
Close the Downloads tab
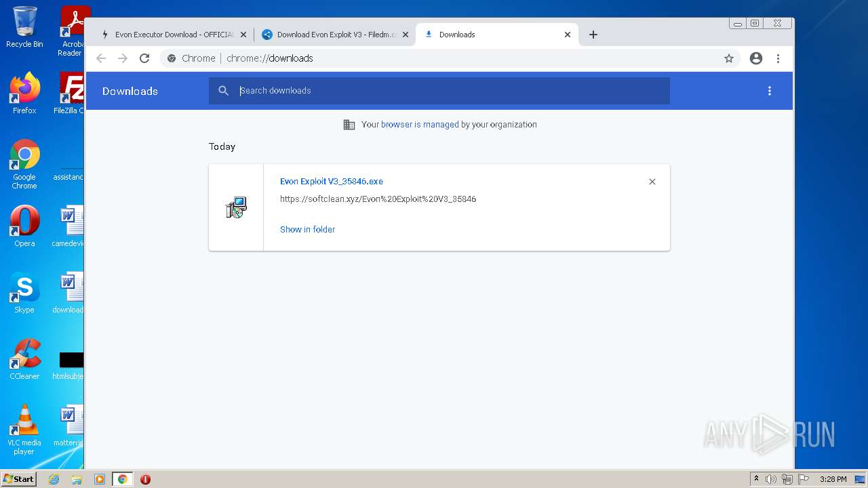(x=568, y=35)
